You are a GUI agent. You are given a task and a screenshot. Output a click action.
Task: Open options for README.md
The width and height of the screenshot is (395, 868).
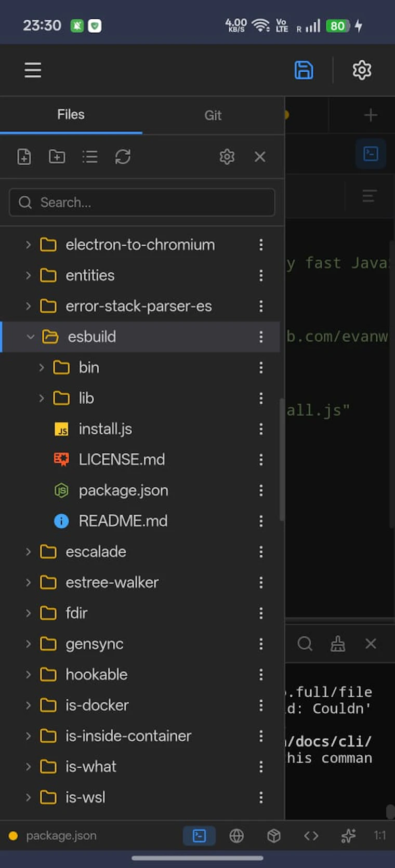(261, 521)
